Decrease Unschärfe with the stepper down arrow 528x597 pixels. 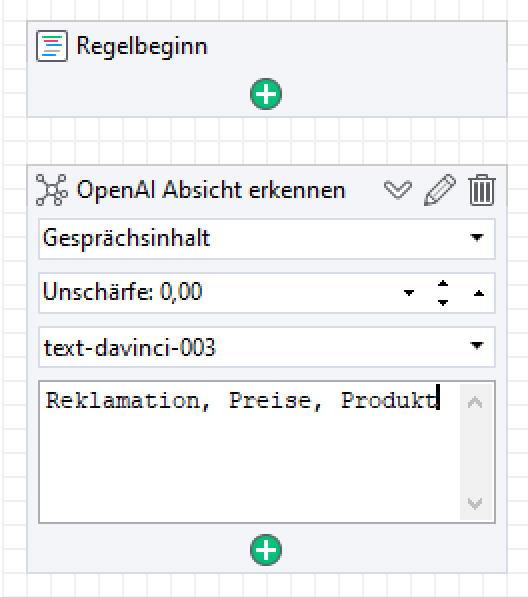point(443,303)
